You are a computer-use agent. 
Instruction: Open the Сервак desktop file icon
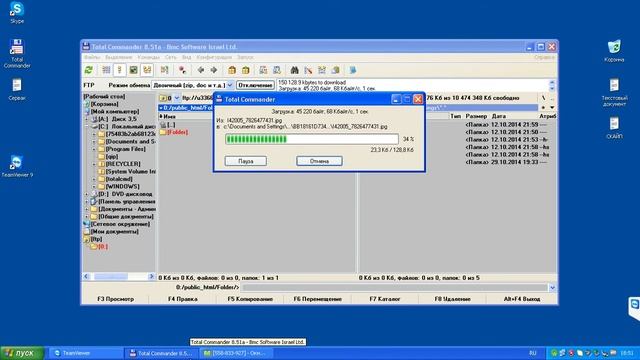[x=17, y=89]
